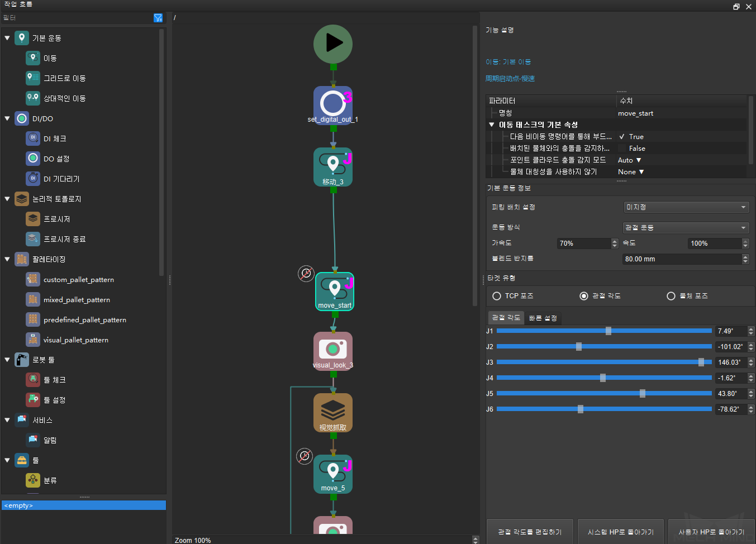This screenshot has width=756, height=544.
Task: Click the J1 joint angle slider
Action: coord(604,331)
